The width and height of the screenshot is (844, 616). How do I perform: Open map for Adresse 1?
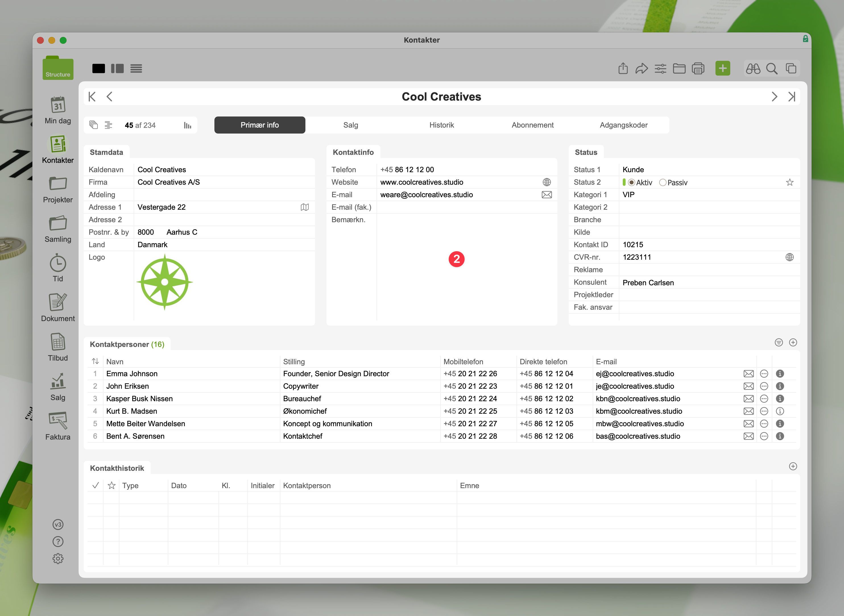pyautogui.click(x=305, y=207)
